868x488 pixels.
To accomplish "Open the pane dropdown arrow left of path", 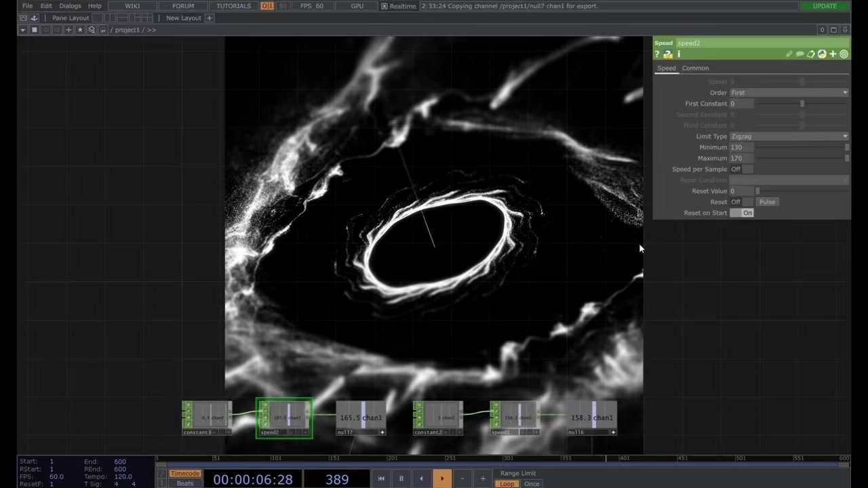I will (x=22, y=30).
